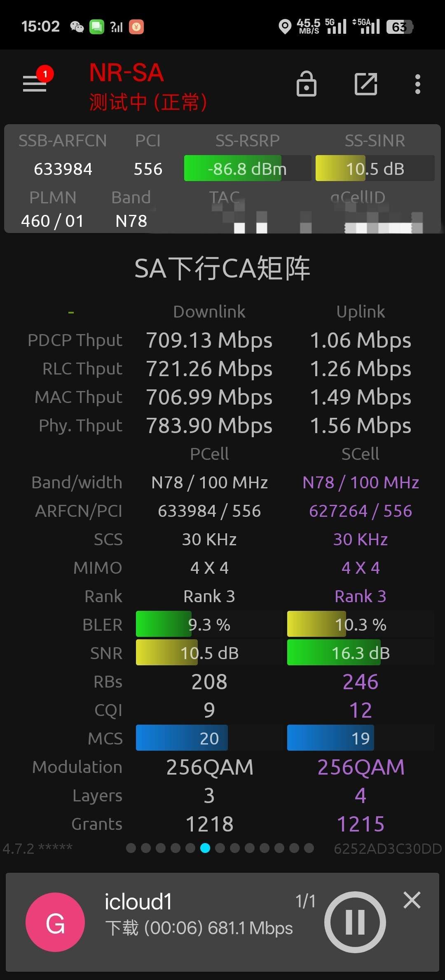Viewport: 445px width, 980px height.
Task: Tap the PCell MCS 20 blue bar
Action: tap(209, 738)
